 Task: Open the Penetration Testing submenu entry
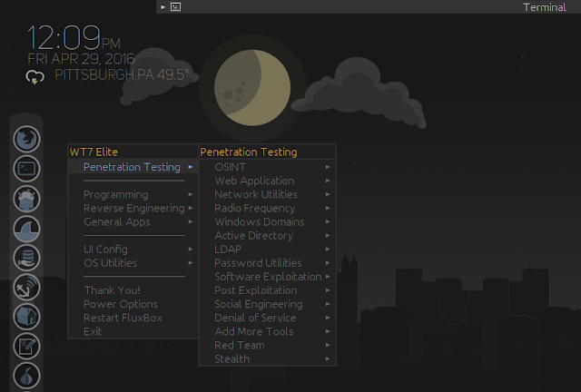[133, 167]
